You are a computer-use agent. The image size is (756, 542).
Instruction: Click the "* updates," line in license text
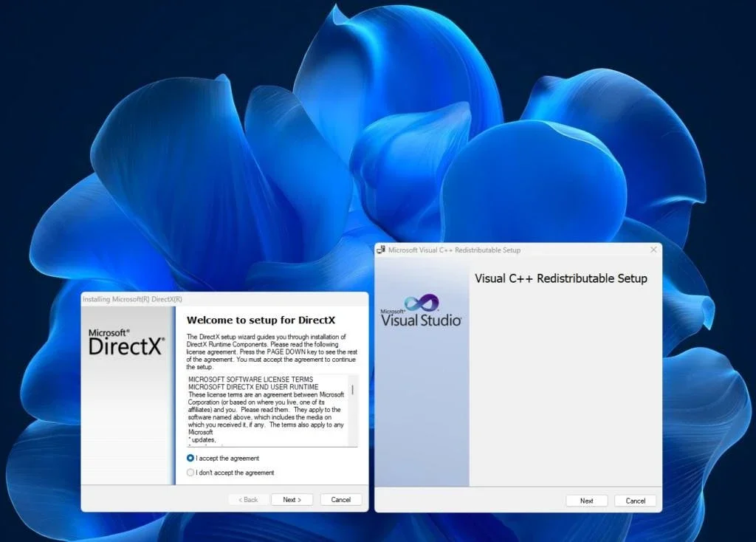click(x=202, y=440)
